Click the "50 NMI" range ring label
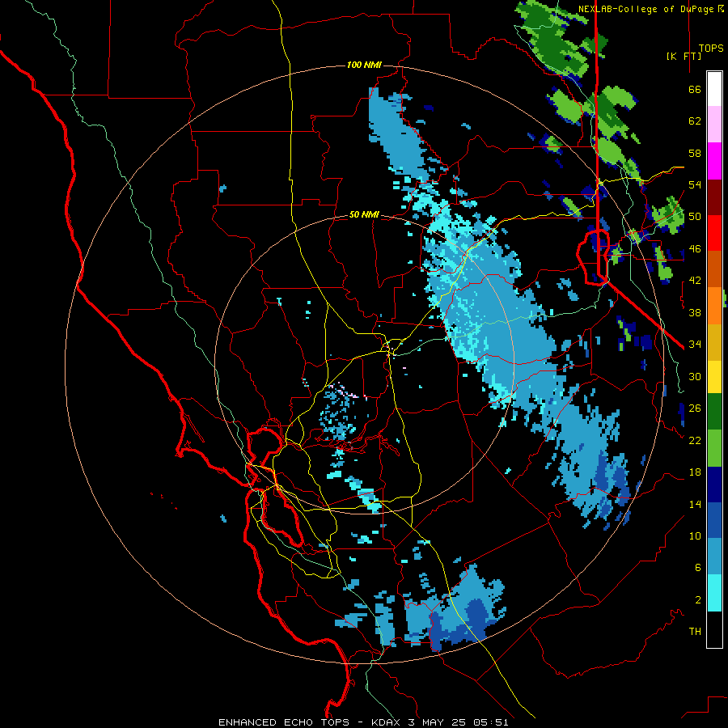This screenshot has width=728, height=728. coord(364,214)
